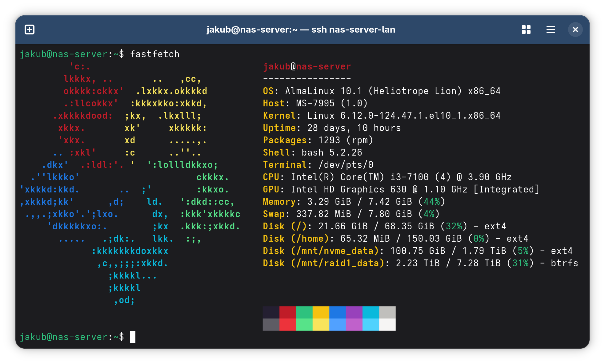Screen dimensions: 605x364
Task: Click the top prompt 'jakub@nas-server' before fastfetch
Action: pos(63,54)
